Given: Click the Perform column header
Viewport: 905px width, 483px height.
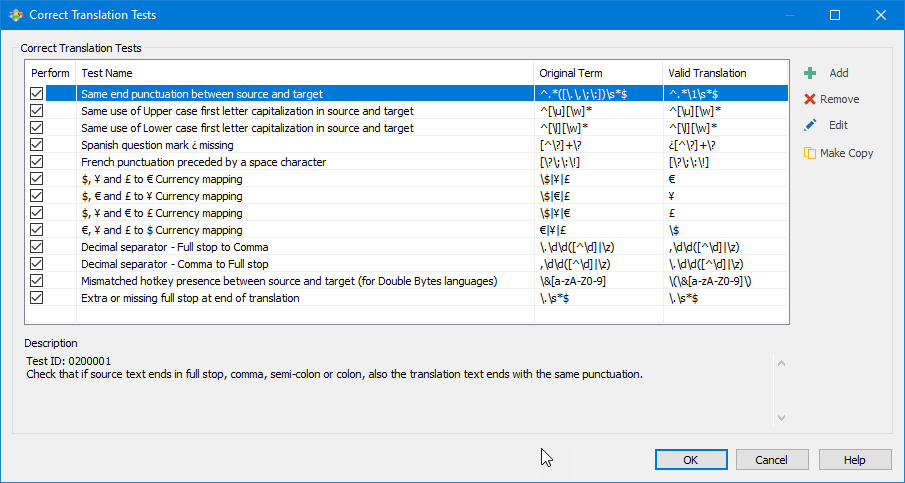Looking at the screenshot, I should [x=50, y=73].
